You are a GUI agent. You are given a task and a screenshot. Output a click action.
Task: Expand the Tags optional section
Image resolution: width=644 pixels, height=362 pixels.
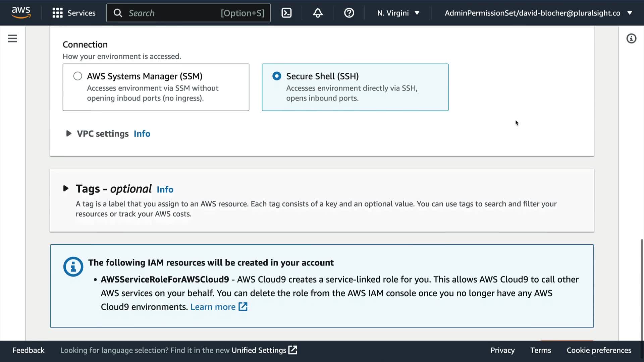(x=66, y=189)
